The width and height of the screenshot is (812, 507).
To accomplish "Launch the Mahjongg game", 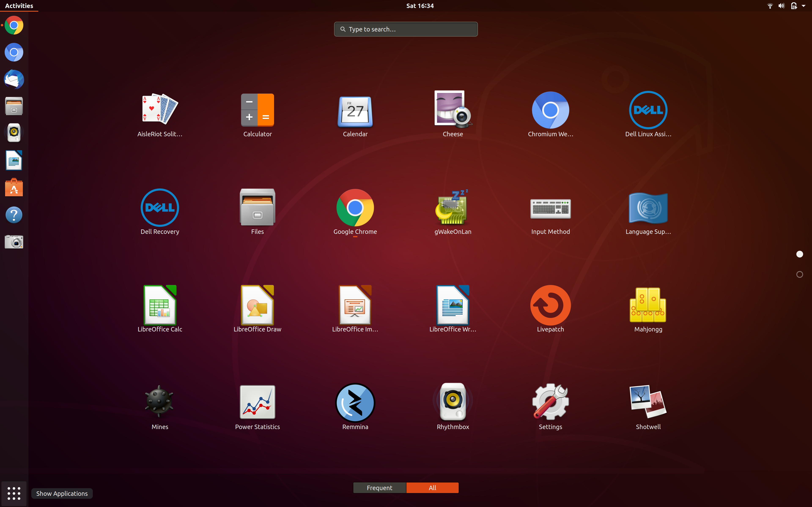I will tap(648, 305).
